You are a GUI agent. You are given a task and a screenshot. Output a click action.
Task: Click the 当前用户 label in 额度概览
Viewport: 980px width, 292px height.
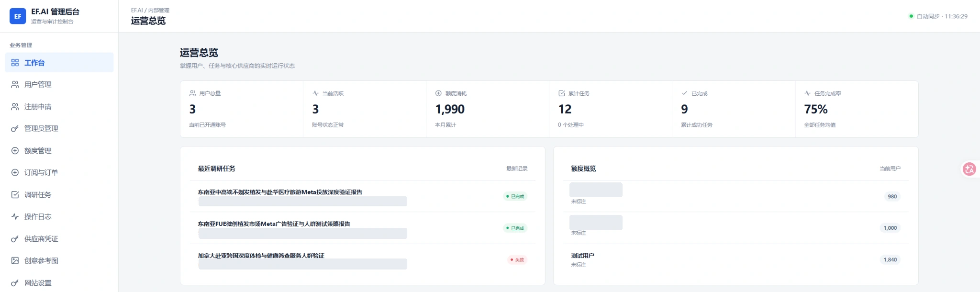coord(890,168)
